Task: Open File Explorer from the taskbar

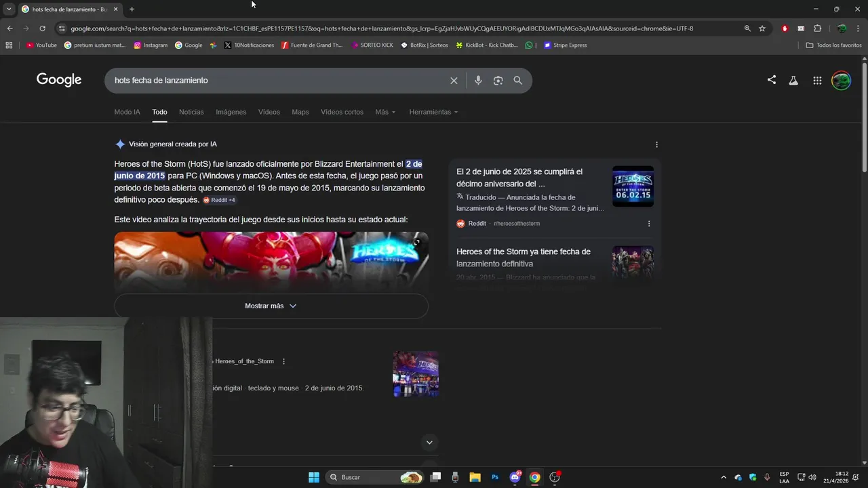Action: click(x=475, y=477)
